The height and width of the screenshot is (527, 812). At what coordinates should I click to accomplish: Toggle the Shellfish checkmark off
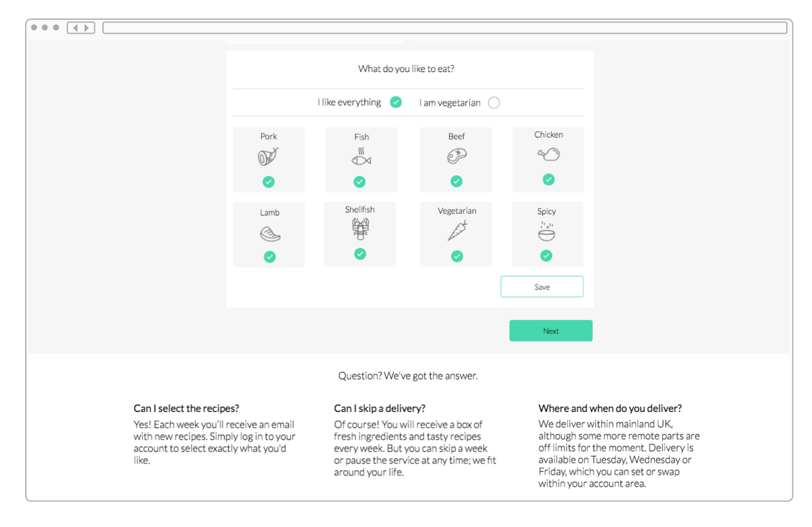point(360,254)
